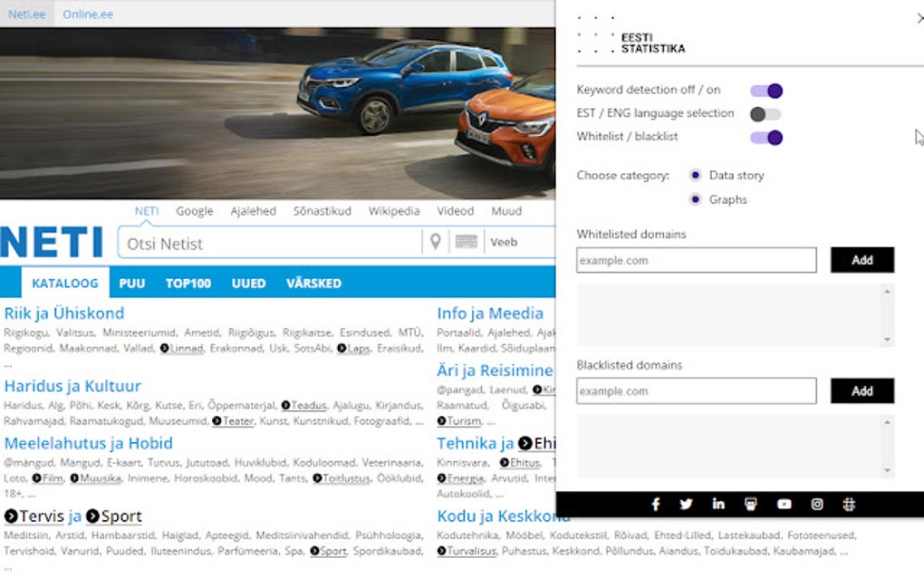Open the LinkedIn icon in the footer

tap(718, 504)
